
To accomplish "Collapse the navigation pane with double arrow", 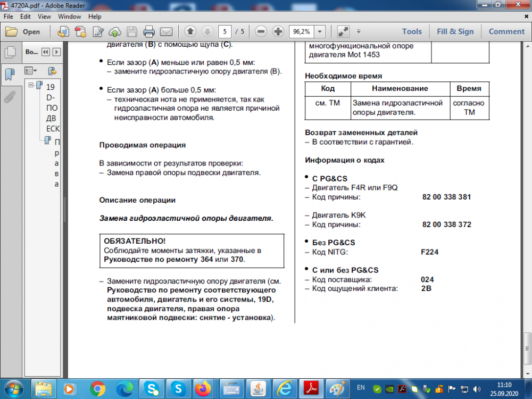I will click(45, 52).
